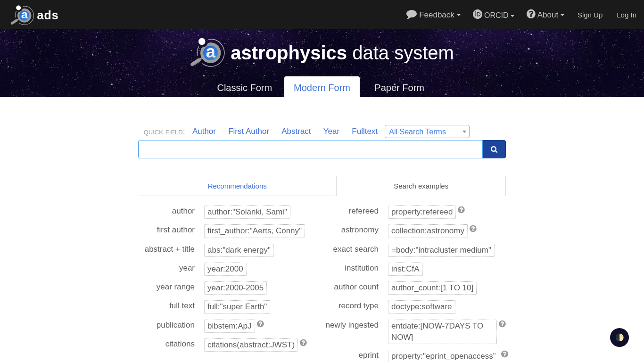Click help icon next to bibstem:ApJ

260,324
